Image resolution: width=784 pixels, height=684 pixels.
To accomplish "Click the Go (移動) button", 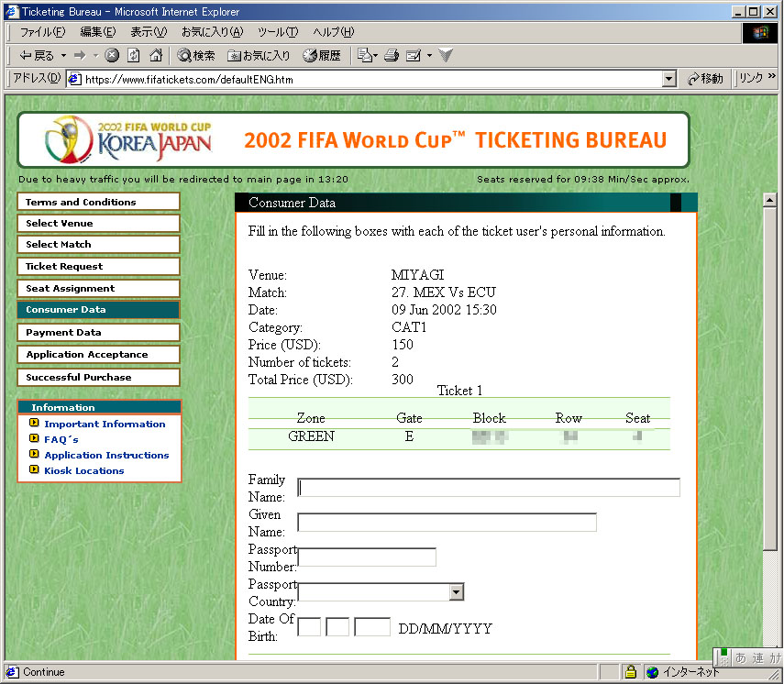I will point(705,79).
